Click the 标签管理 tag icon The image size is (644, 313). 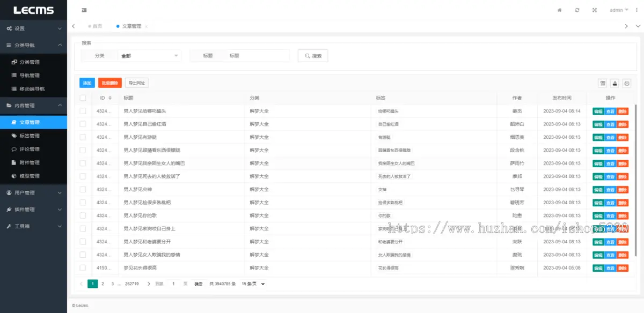point(14,136)
